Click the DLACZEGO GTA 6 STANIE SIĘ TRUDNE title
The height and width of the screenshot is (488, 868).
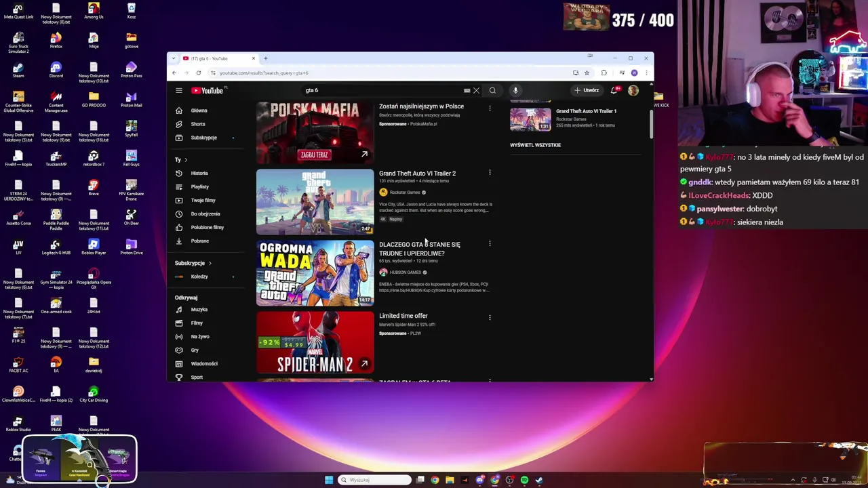[420, 249]
